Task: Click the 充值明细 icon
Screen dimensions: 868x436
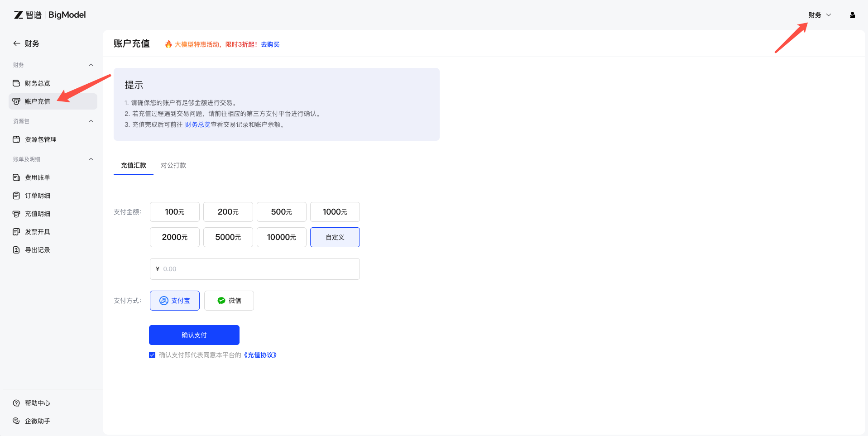Action: point(16,214)
